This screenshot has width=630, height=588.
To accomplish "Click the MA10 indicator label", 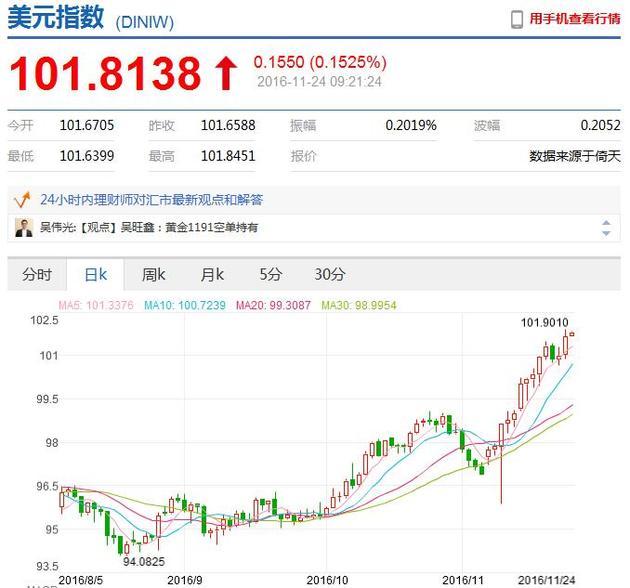I will [186, 305].
